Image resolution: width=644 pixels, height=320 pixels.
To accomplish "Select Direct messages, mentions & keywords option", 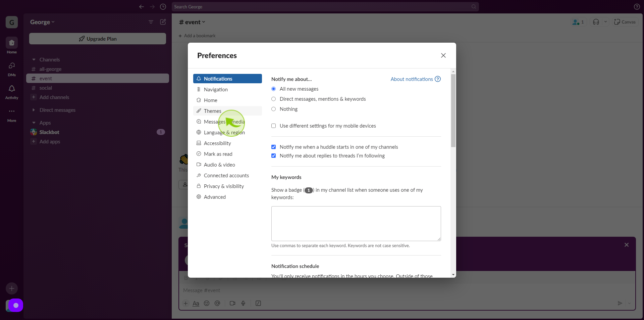I will [274, 99].
